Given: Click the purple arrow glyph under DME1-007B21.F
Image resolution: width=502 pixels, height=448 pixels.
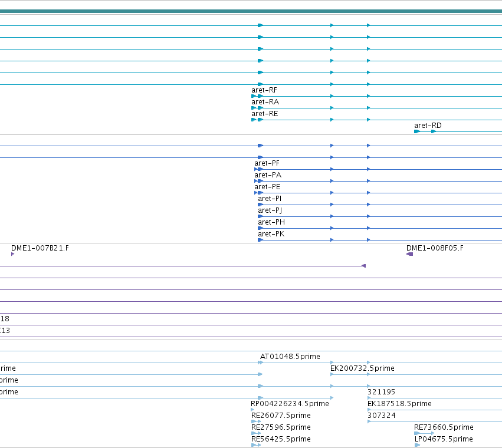Looking at the screenshot, I should tap(12, 254).
